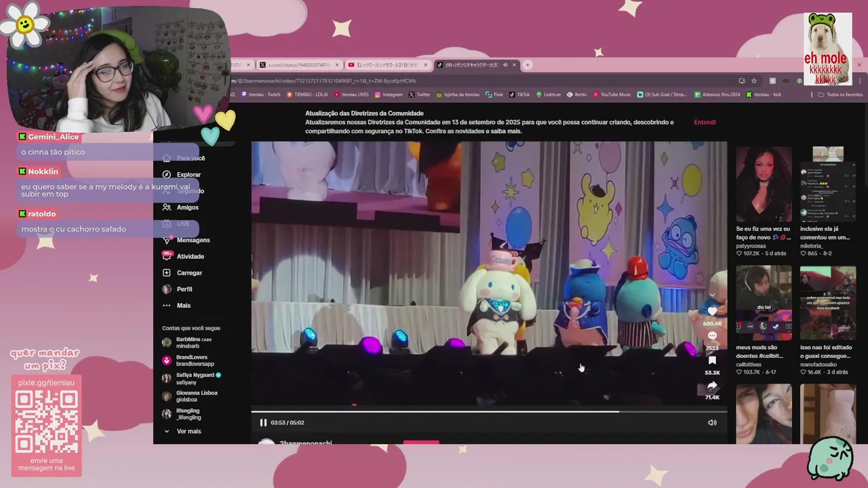Click the Atividade inbox icon with 99+ badge

coord(167,256)
